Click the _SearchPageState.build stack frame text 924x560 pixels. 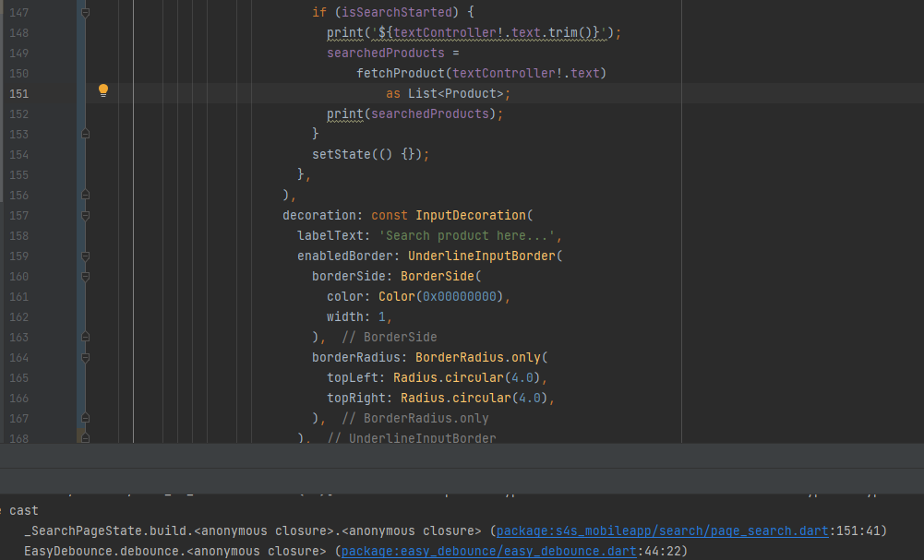pos(252,530)
